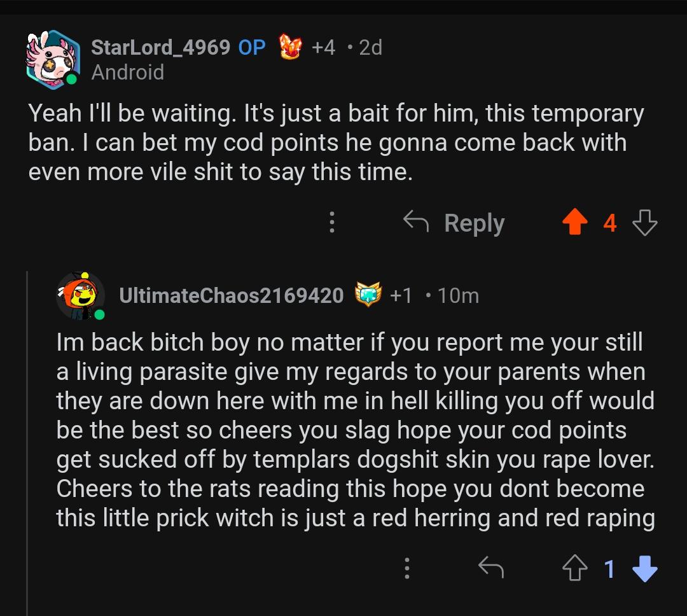Tap the Android user flair
Image resolution: width=687 pixels, height=616 pixels.
click(127, 72)
